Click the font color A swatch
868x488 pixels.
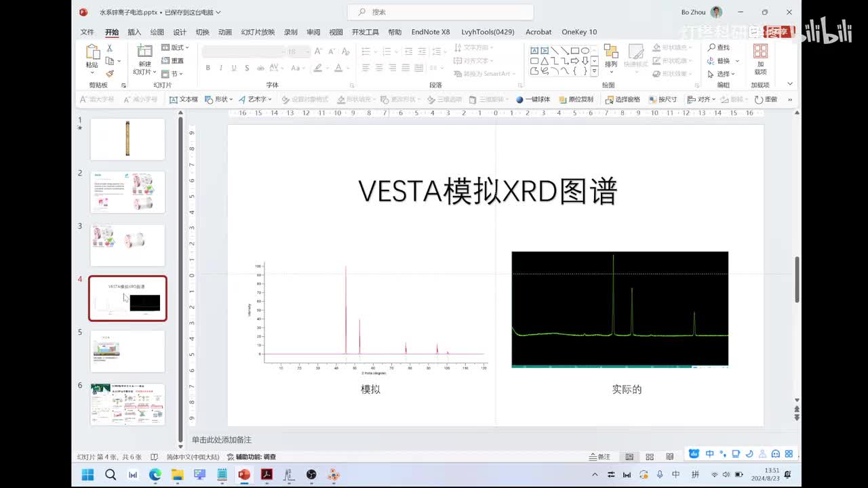point(338,68)
